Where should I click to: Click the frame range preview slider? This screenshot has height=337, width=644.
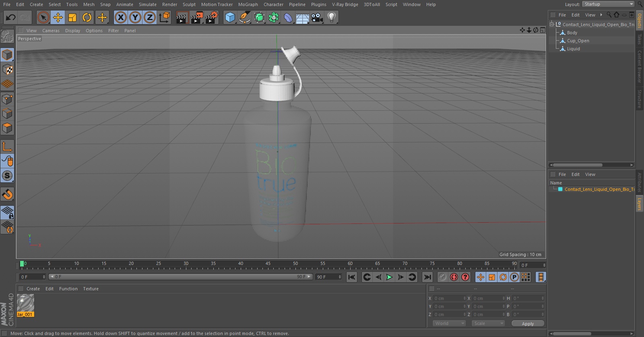(180, 277)
